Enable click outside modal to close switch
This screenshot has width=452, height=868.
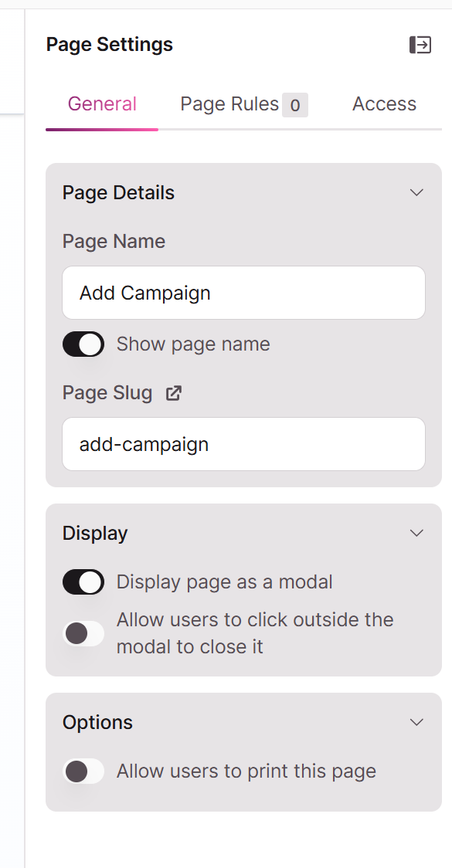point(83,633)
